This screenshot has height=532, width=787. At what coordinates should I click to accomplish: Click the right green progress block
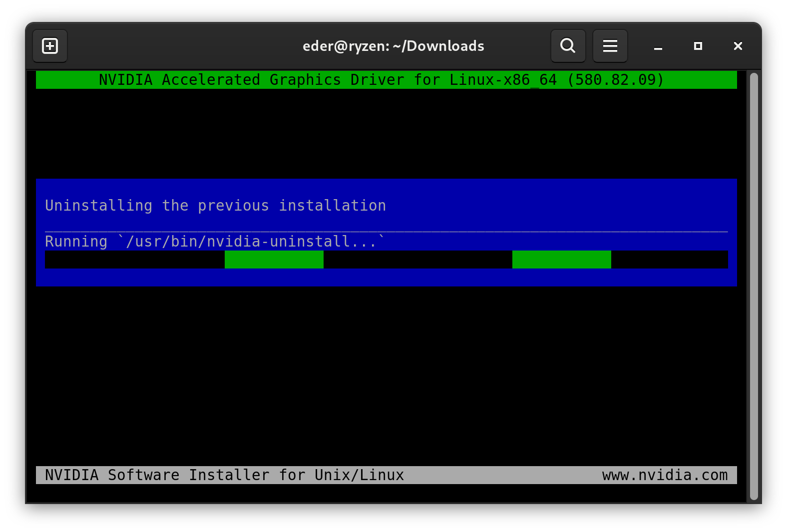point(561,260)
